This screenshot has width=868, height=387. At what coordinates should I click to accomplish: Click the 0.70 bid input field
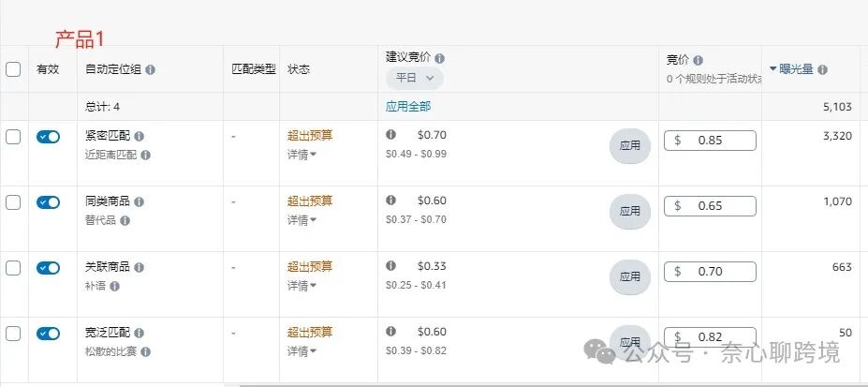click(711, 272)
